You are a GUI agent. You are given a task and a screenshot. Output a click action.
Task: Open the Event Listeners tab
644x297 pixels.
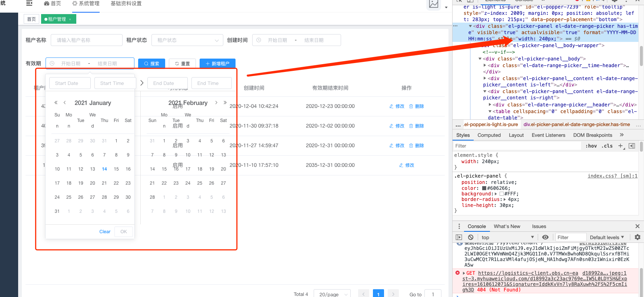[x=548, y=135]
